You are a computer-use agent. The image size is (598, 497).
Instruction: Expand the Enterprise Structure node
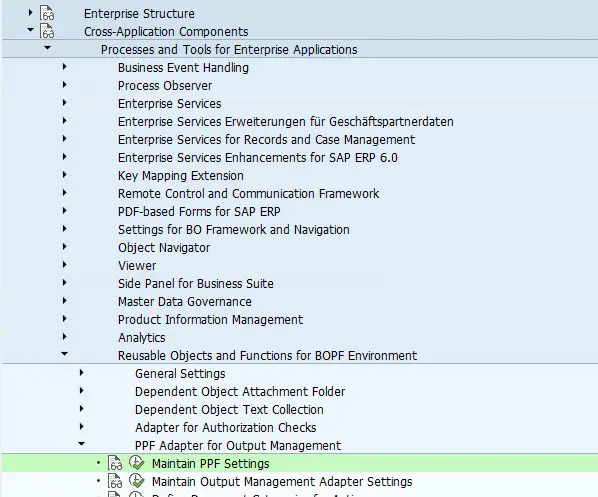[x=31, y=13]
